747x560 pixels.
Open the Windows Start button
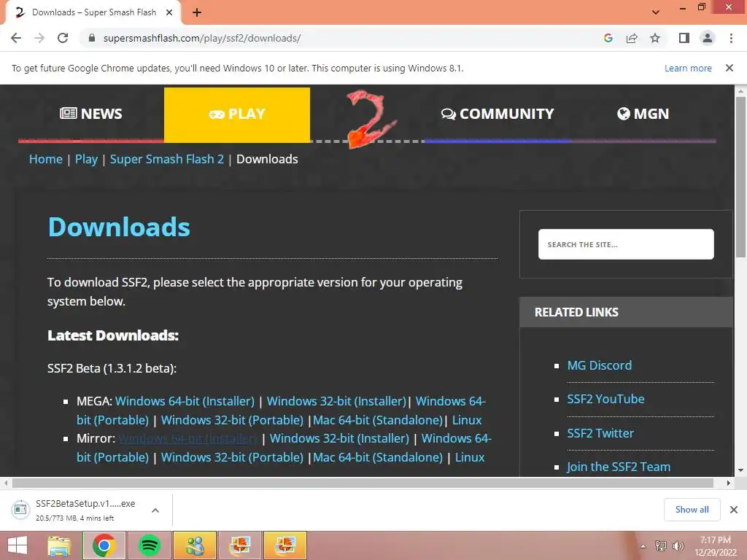[x=18, y=545]
